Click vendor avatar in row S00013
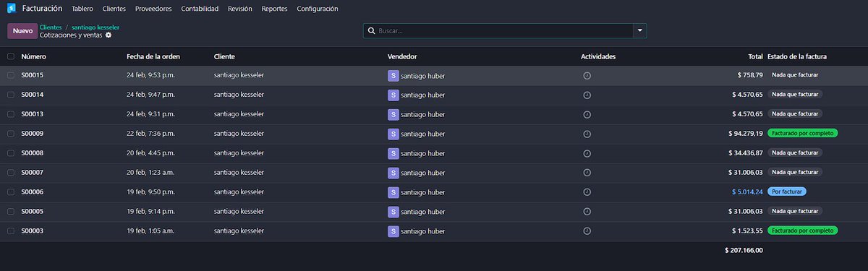 pyautogui.click(x=393, y=114)
